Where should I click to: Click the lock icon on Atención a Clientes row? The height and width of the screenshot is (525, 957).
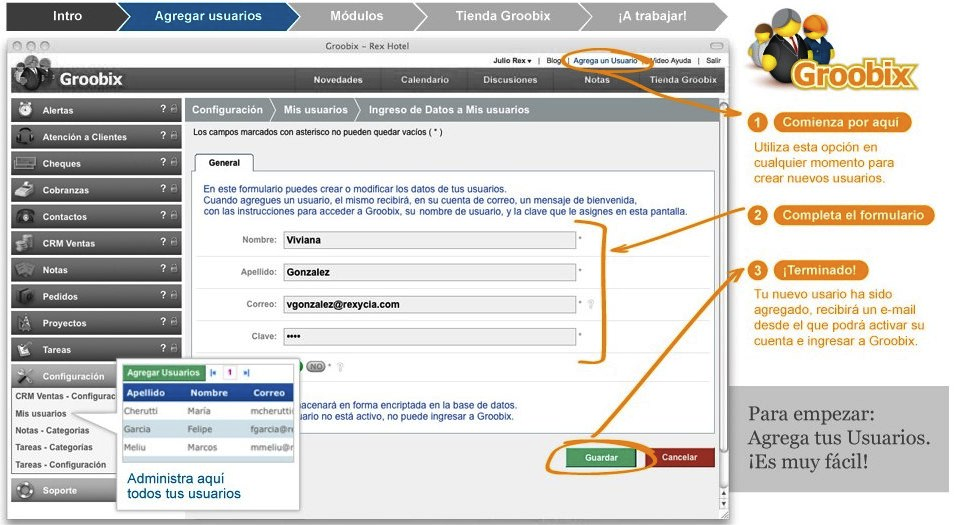174,136
